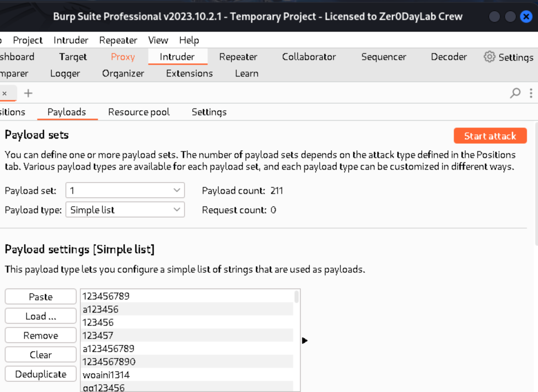The width and height of the screenshot is (538, 392).
Task: Open the Logger tab
Action: click(65, 73)
